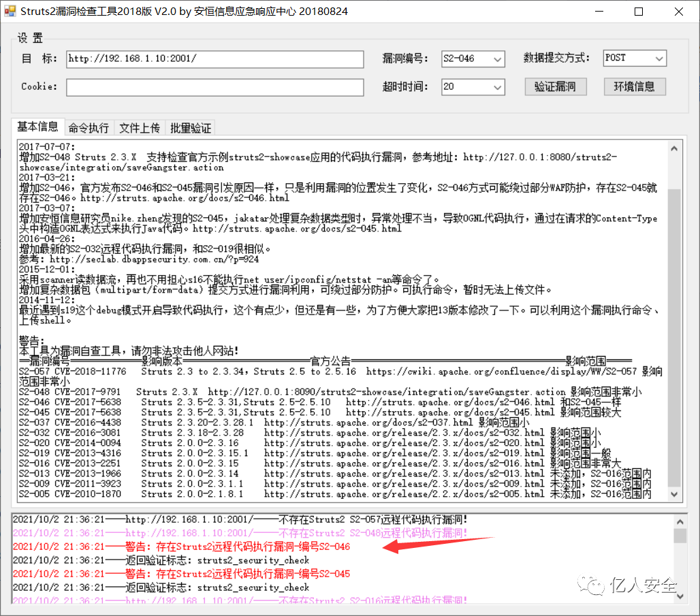Switch to the 基本信息 tab

point(38,127)
